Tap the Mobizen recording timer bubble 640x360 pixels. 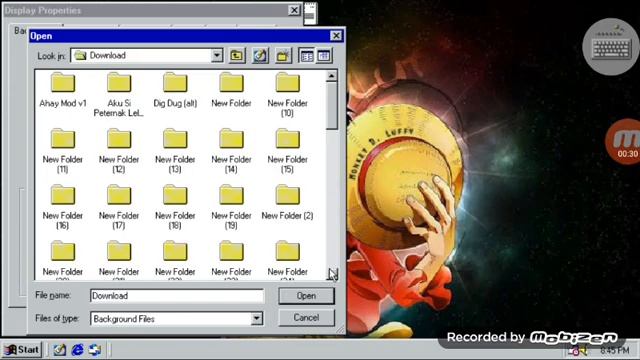pos(623,142)
